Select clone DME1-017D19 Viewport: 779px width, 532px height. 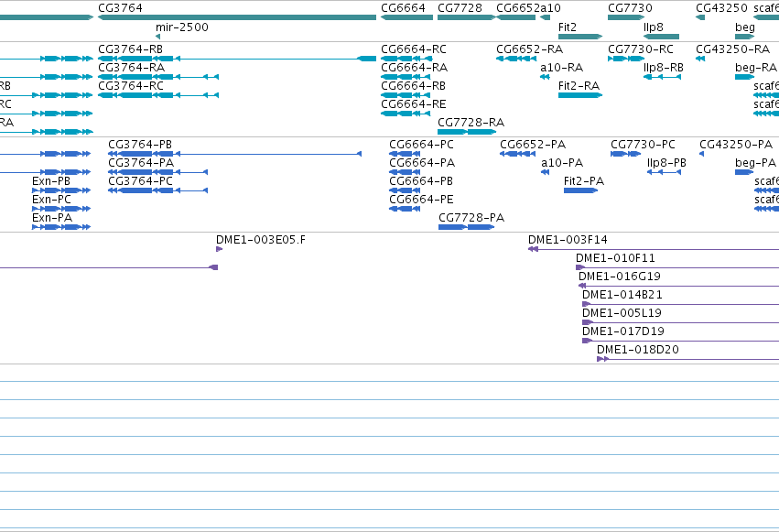click(x=681, y=342)
